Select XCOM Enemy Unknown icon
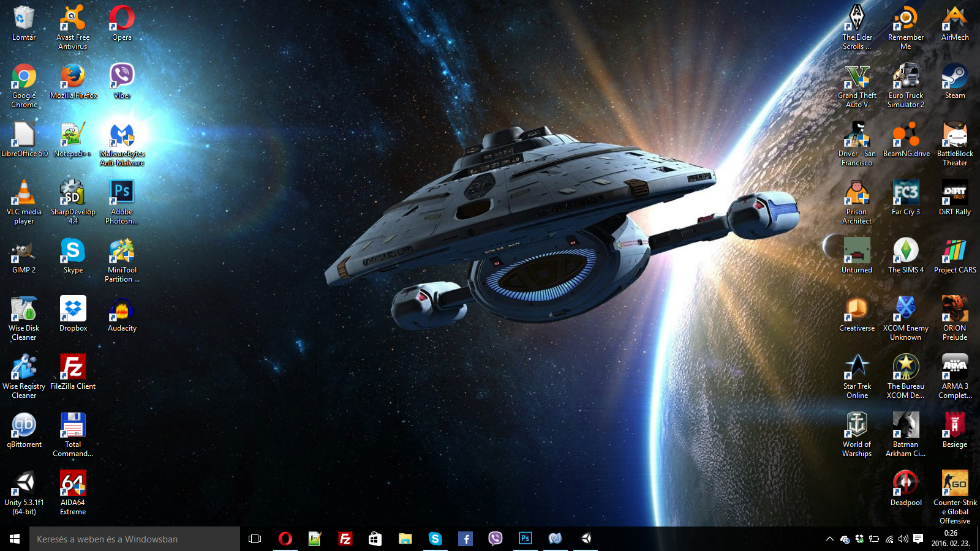This screenshot has height=551, width=980. coord(906,318)
